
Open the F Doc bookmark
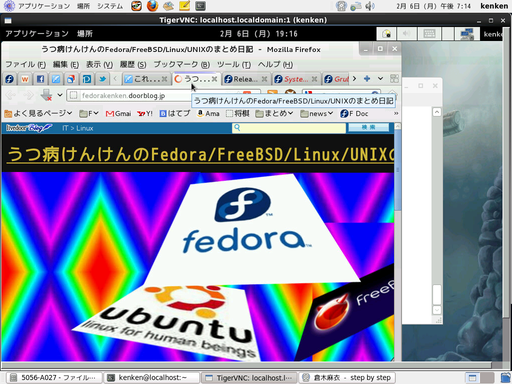354,114
